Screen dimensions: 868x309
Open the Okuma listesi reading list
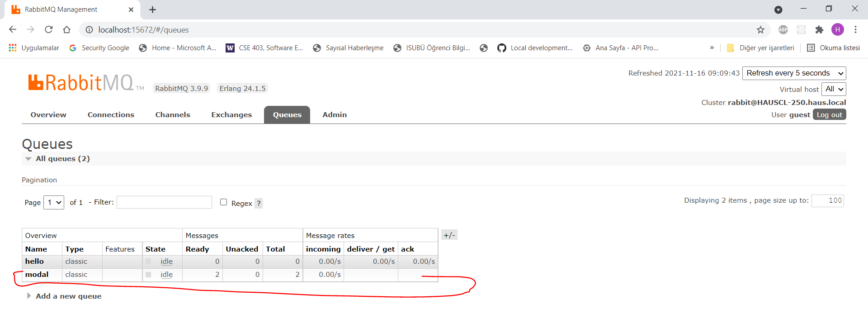click(833, 48)
